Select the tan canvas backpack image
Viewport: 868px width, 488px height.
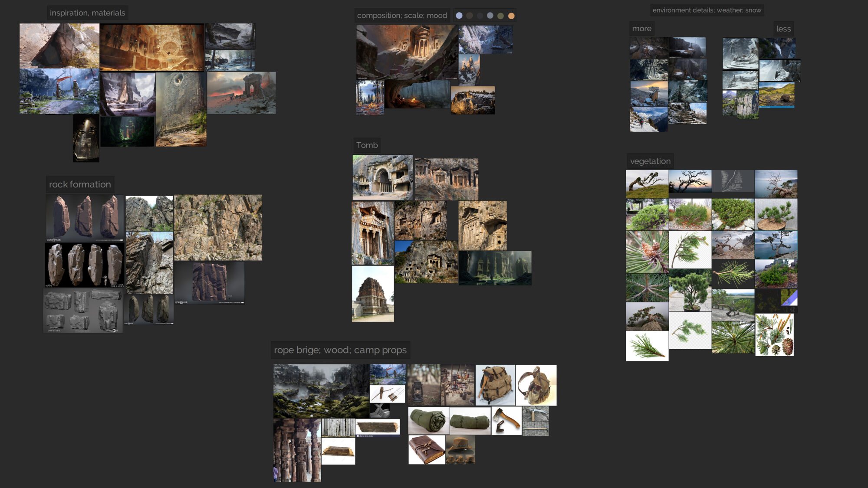(x=495, y=385)
